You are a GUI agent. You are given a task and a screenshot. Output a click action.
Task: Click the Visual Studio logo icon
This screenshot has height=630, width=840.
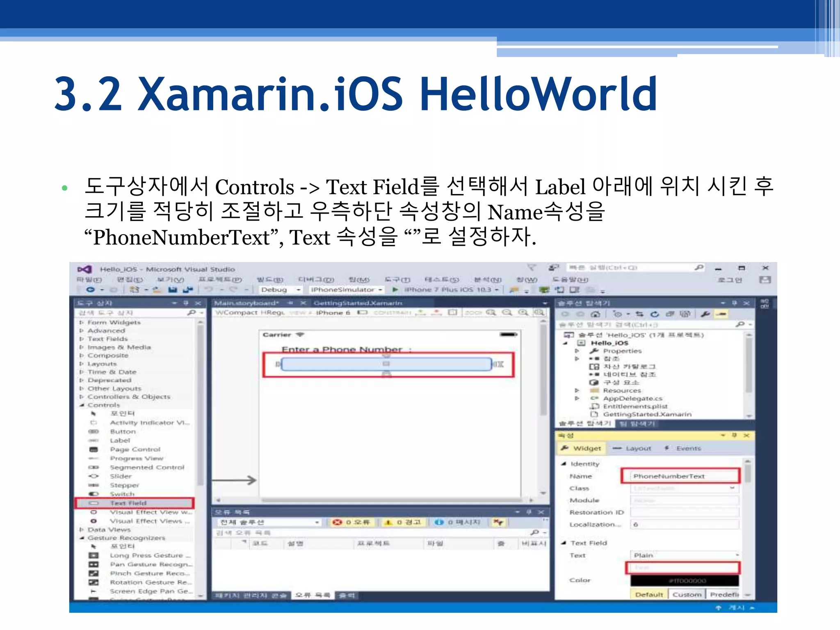(84, 269)
